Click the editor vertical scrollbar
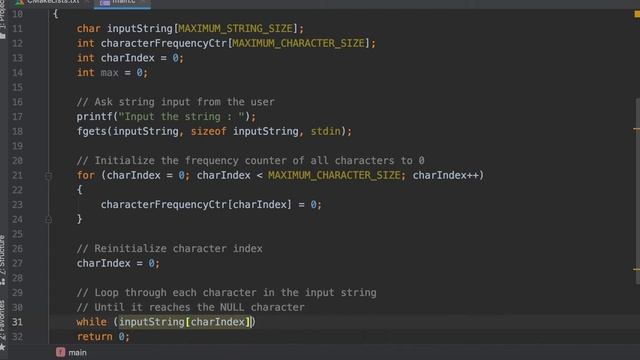The image size is (640, 360). click(x=637, y=191)
